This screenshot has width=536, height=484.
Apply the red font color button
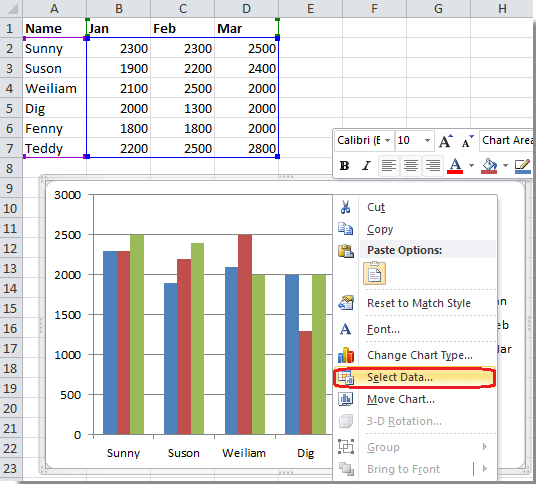point(455,166)
